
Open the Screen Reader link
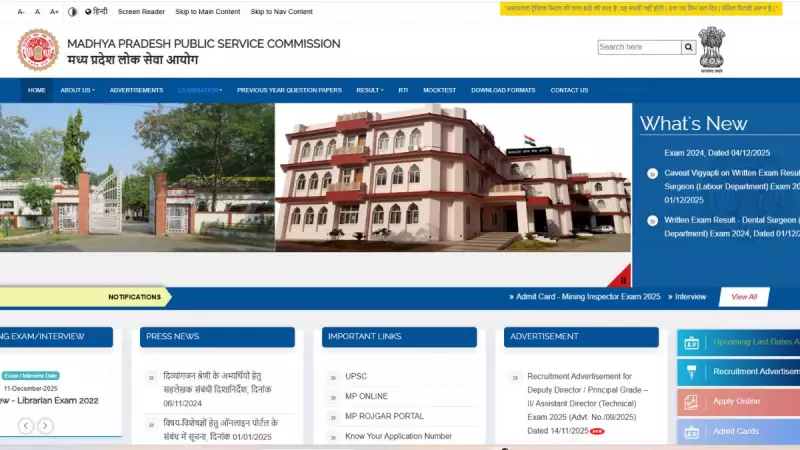tap(141, 11)
